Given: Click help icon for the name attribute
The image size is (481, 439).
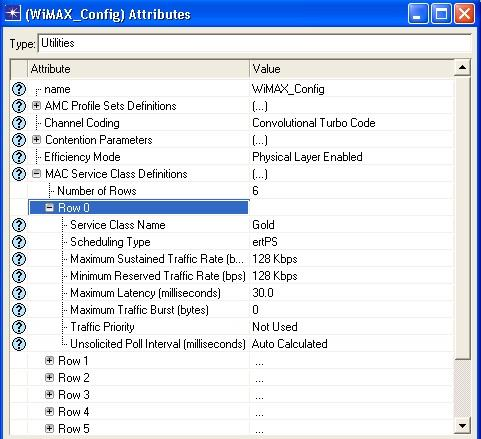Looking at the screenshot, I should [x=19, y=89].
